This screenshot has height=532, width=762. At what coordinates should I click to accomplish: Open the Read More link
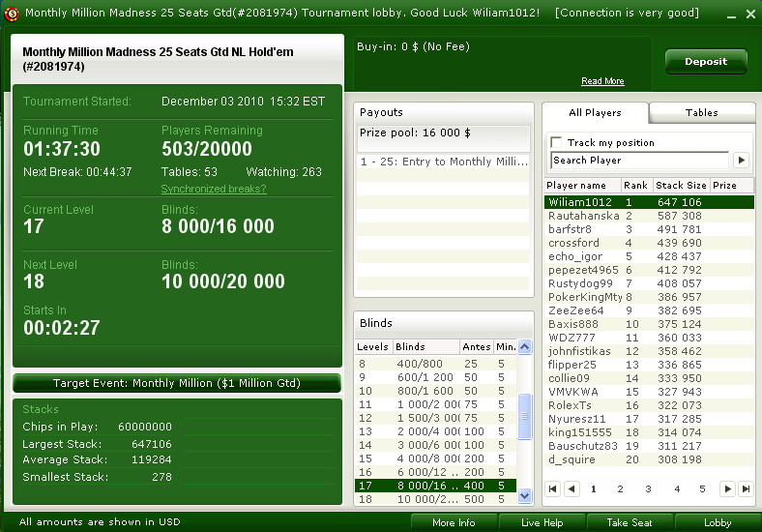[x=602, y=81]
